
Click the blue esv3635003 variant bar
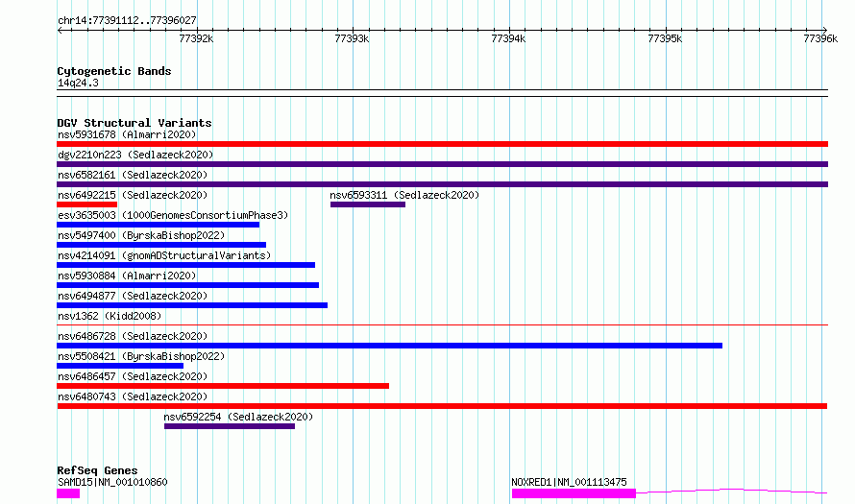tap(159, 225)
